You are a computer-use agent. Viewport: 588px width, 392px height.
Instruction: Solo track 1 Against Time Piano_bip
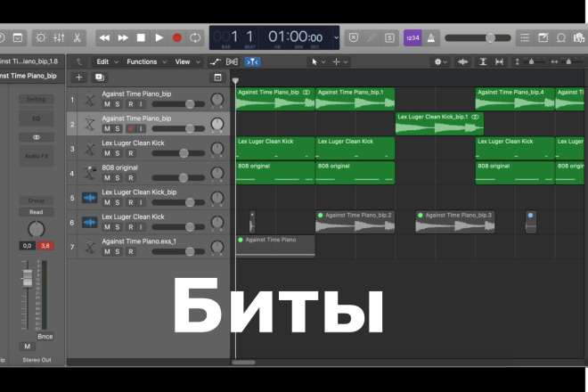(118, 104)
